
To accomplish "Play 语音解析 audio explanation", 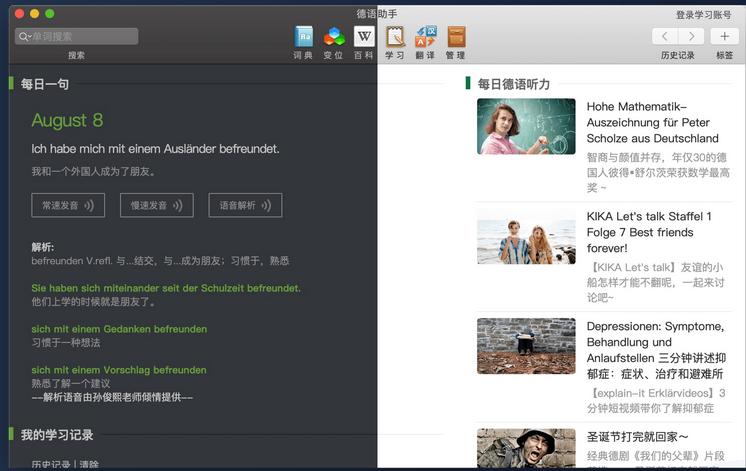I will pos(245,205).
